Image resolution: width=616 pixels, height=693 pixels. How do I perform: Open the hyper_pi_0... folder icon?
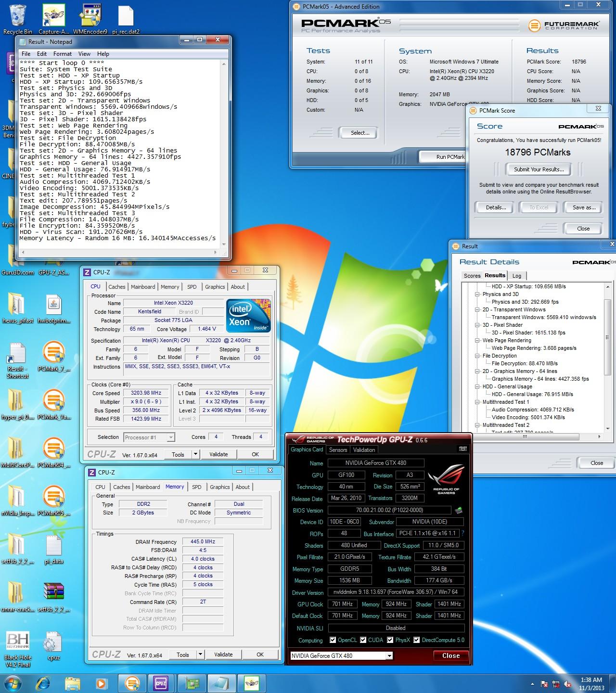point(17,404)
